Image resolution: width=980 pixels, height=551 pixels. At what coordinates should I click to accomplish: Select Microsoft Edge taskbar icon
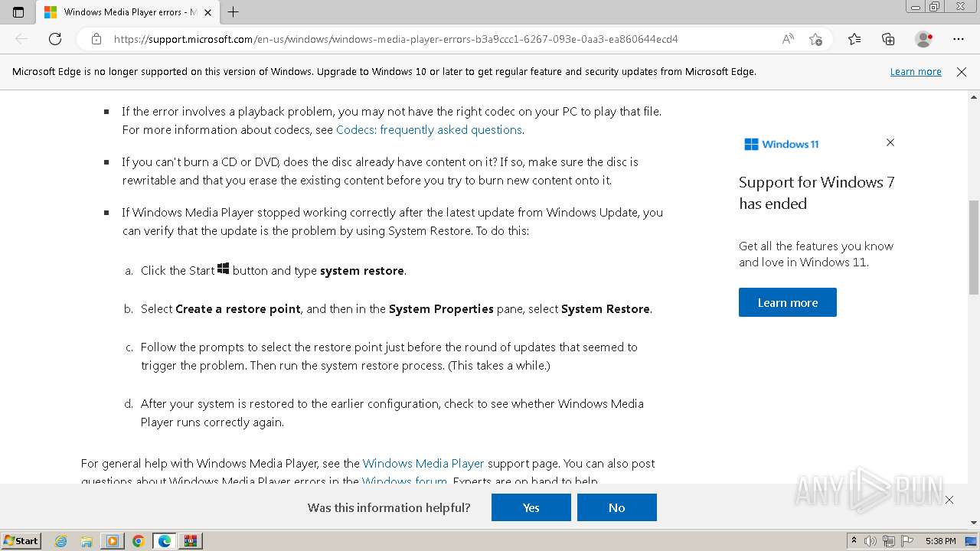[x=165, y=541]
